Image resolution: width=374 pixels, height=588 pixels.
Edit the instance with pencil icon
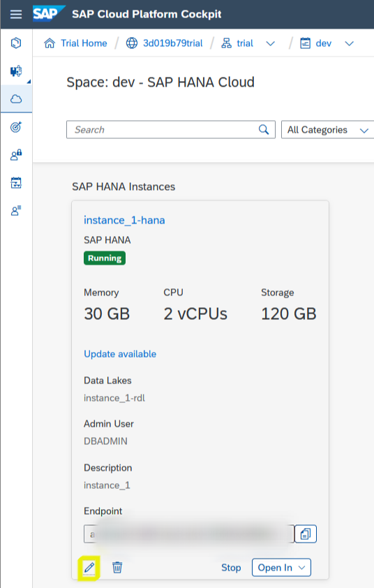click(89, 567)
